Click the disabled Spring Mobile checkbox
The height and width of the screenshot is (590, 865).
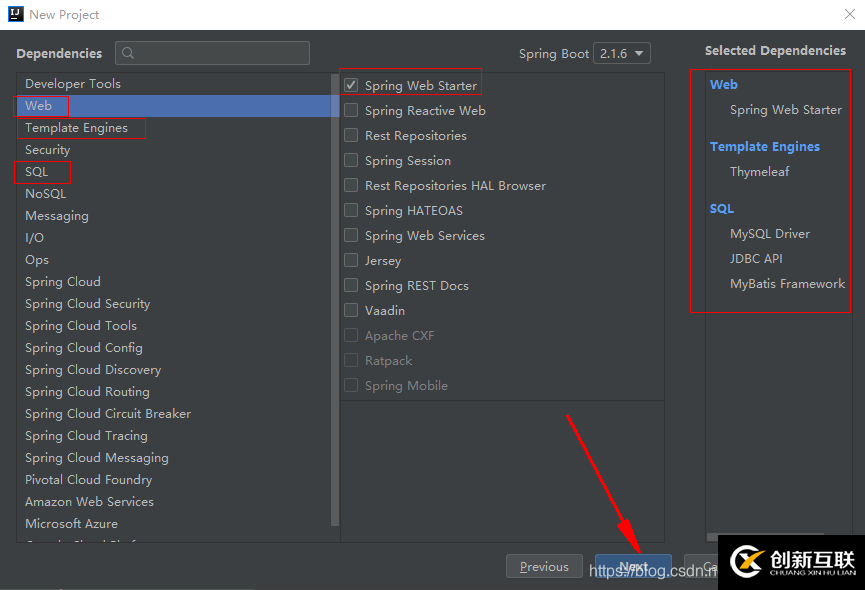tap(351, 385)
